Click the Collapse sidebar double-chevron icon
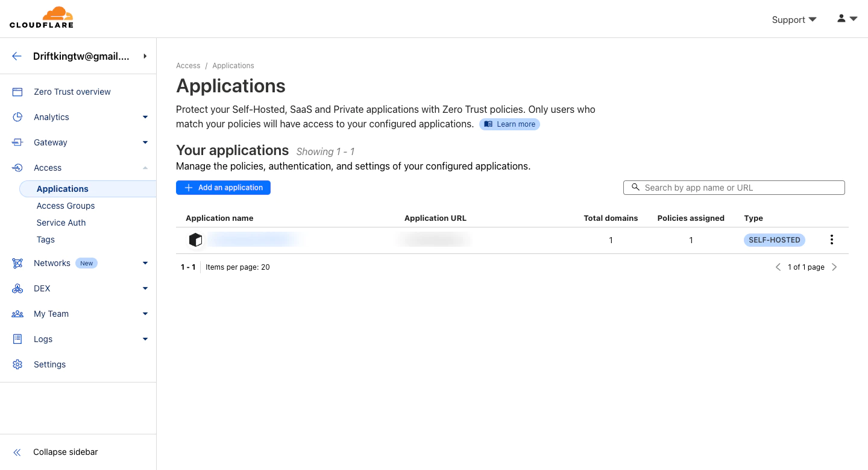The width and height of the screenshot is (868, 470). [x=17, y=452]
